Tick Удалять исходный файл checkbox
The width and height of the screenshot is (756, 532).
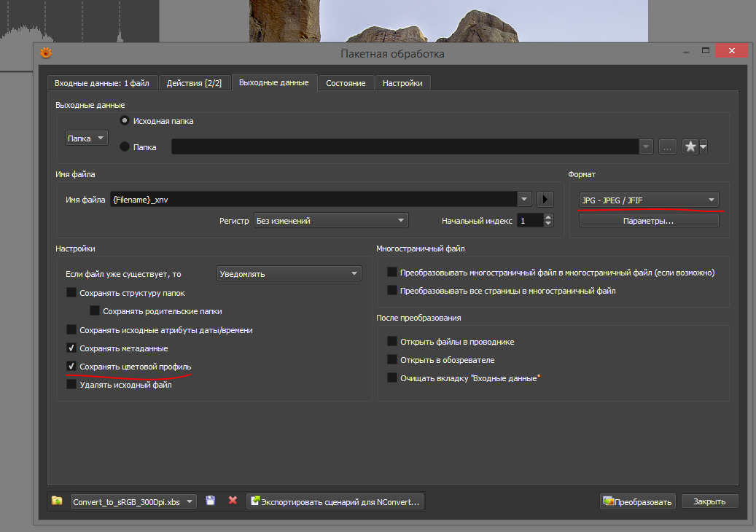[71, 385]
